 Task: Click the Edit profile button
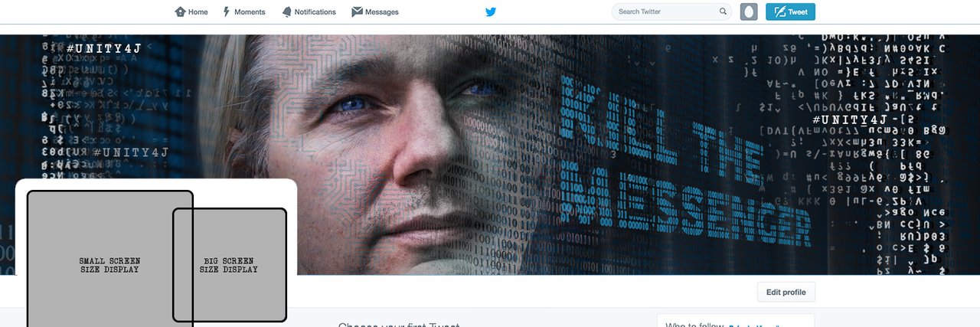point(786,293)
